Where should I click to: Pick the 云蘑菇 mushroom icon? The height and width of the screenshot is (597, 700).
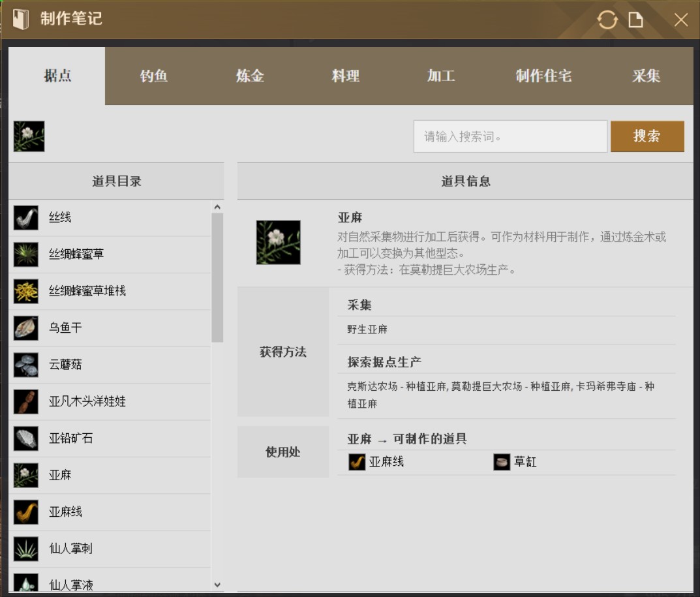[x=26, y=365]
